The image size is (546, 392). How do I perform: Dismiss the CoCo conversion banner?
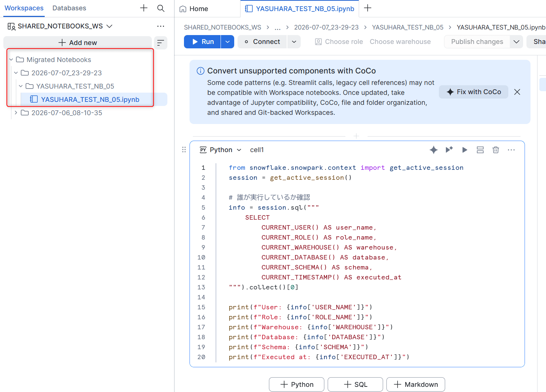517,92
